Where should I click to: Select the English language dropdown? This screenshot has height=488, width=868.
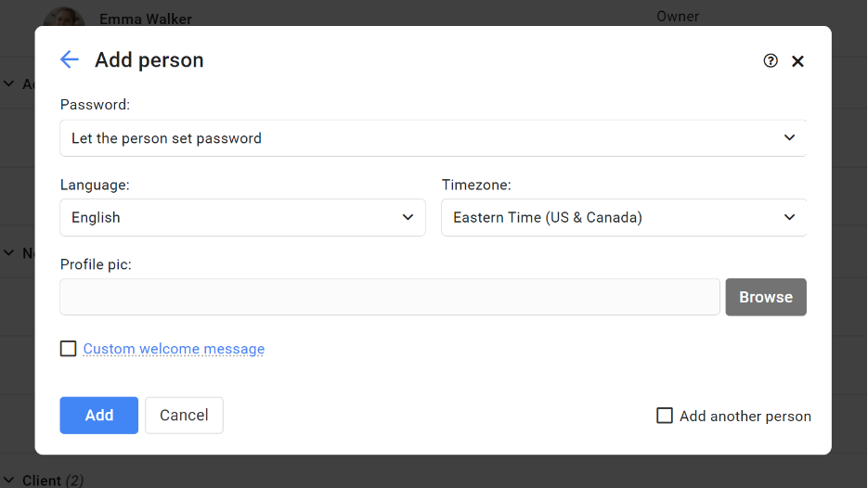(242, 217)
